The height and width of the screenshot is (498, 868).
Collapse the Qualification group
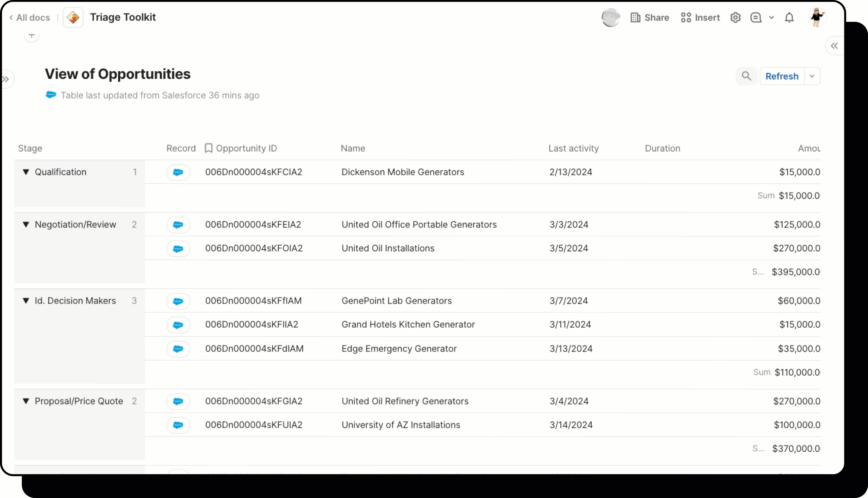pos(26,172)
